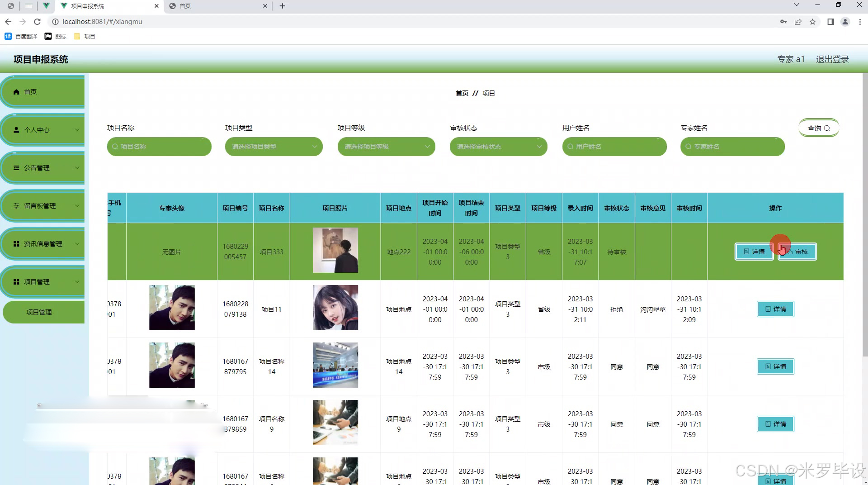This screenshot has height=485, width=868.
Task: Click the person icon beside 个人中心
Action: tap(16, 130)
